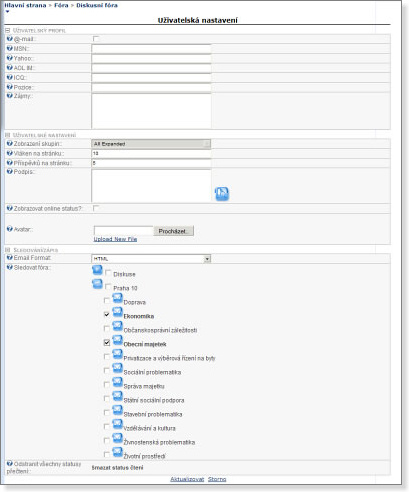Click the help icon beside Email Format
Viewport: 409px width, 492px height.
coord(10,258)
